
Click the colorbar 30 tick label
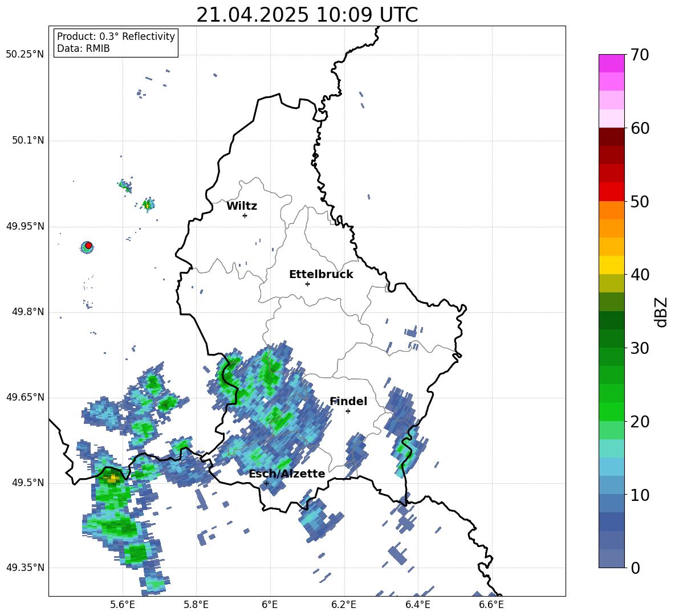(640, 348)
